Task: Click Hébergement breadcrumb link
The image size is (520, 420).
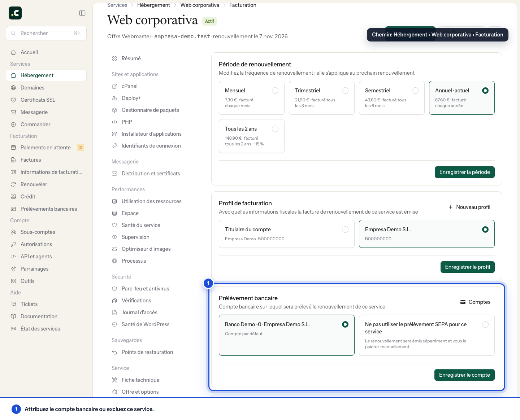Action: click(153, 5)
